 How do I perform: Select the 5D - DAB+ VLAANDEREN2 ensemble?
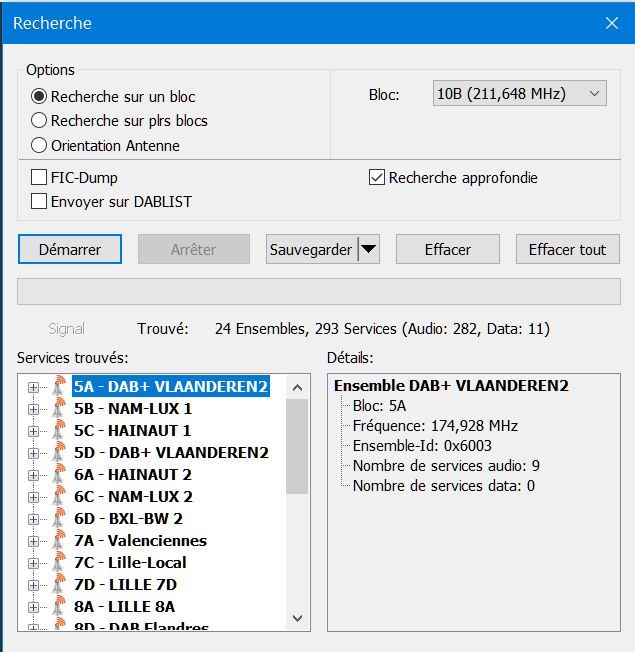[x=171, y=452]
